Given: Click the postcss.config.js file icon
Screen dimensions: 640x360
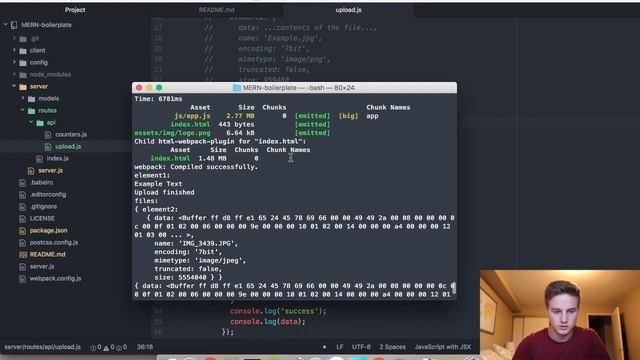Looking at the screenshot, I should point(22,243).
